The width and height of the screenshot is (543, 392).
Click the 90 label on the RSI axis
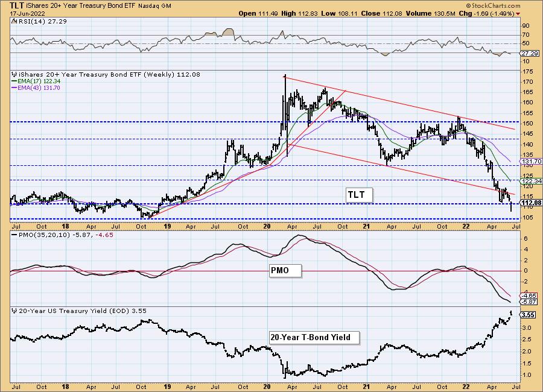pos(526,26)
